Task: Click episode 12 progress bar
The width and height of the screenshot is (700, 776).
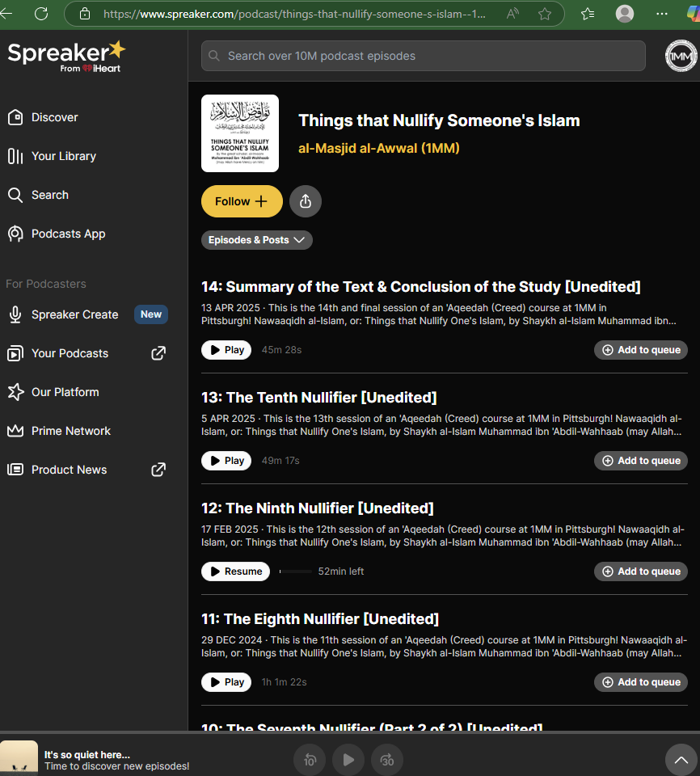Action: [x=296, y=571]
